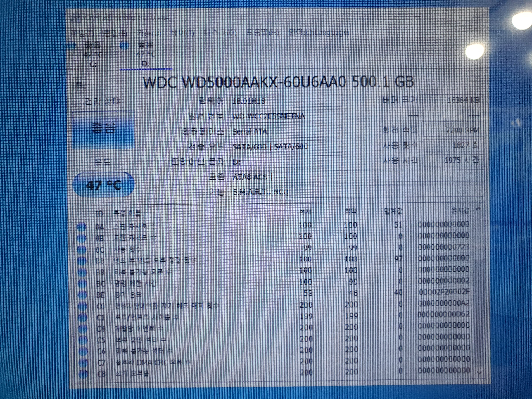Image resolution: width=532 pixels, height=399 pixels.
Task: Click the 47 °C temperature button
Action: (104, 185)
